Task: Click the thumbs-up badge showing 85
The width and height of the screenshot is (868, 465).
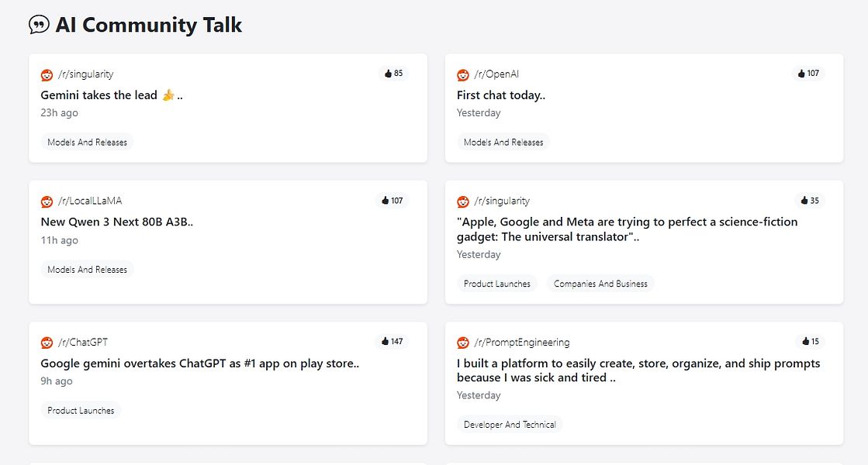Action: (393, 74)
